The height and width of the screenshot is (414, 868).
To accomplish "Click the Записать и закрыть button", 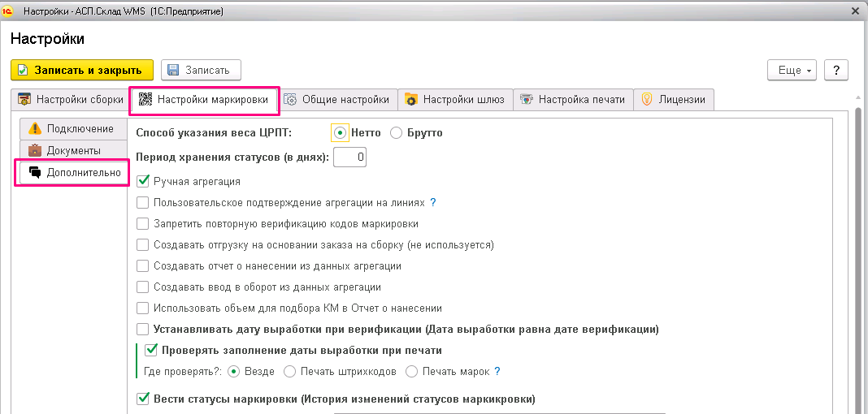I will 82,70.
